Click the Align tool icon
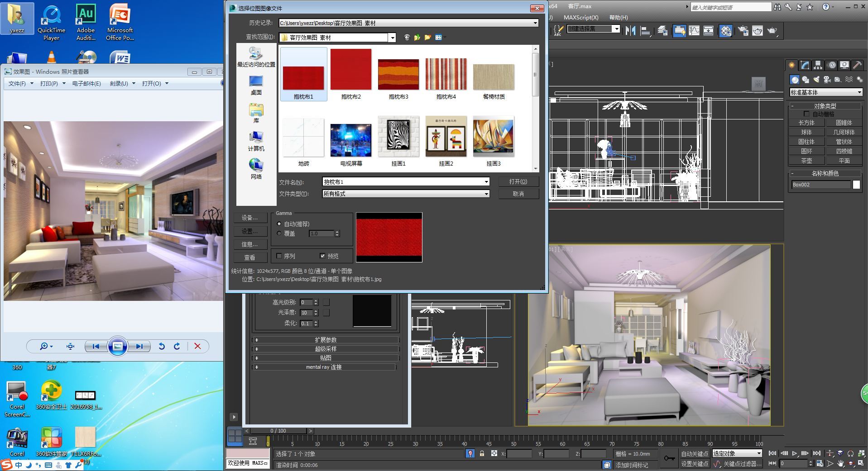The height and width of the screenshot is (471, 868). [646, 31]
